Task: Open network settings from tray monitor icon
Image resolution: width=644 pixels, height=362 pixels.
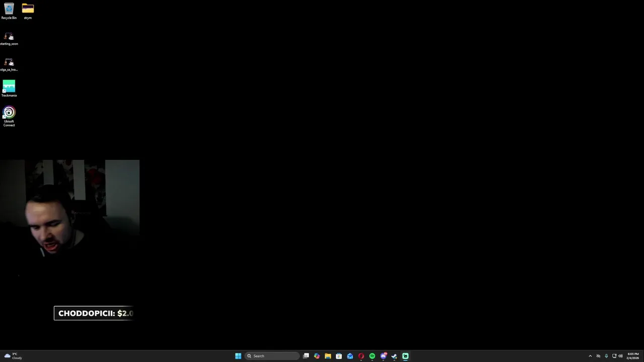Action: pos(614,356)
